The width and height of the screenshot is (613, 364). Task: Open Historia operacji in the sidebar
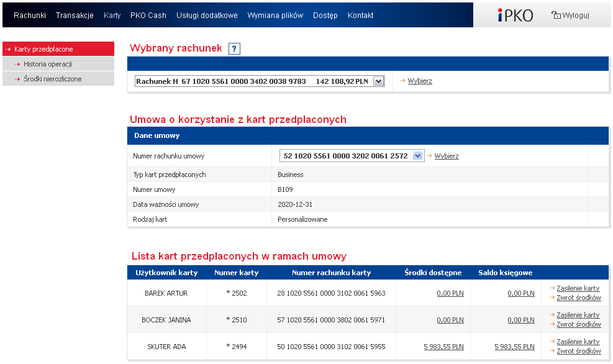[58, 64]
